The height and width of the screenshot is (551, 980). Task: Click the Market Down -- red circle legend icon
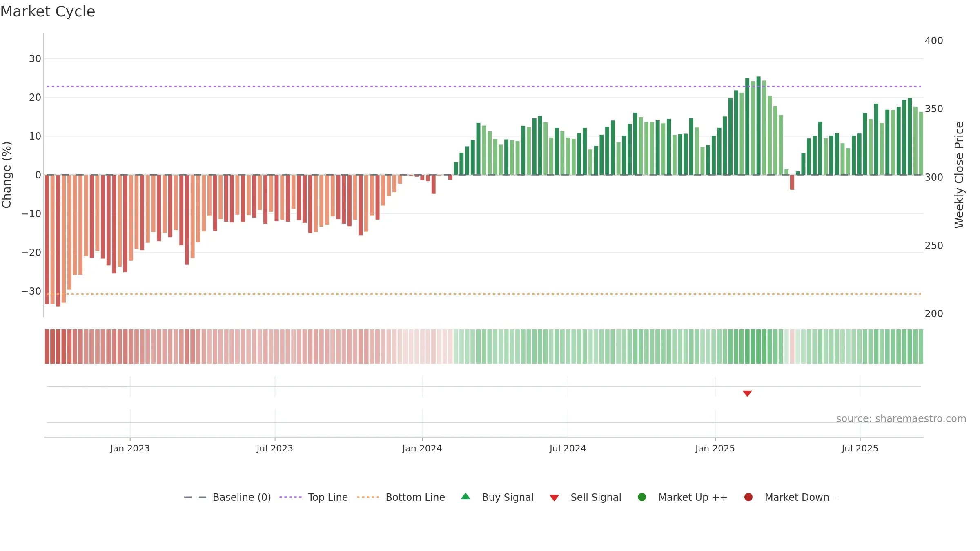click(748, 497)
